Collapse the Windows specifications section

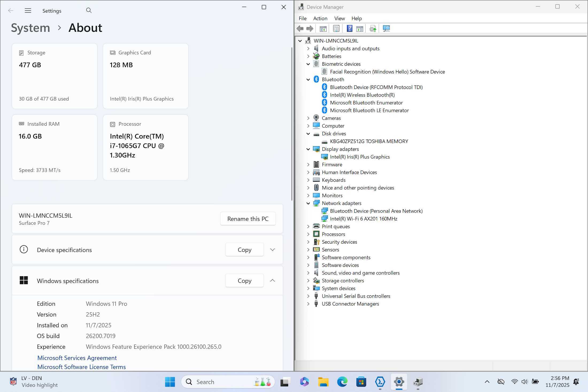[x=272, y=281]
